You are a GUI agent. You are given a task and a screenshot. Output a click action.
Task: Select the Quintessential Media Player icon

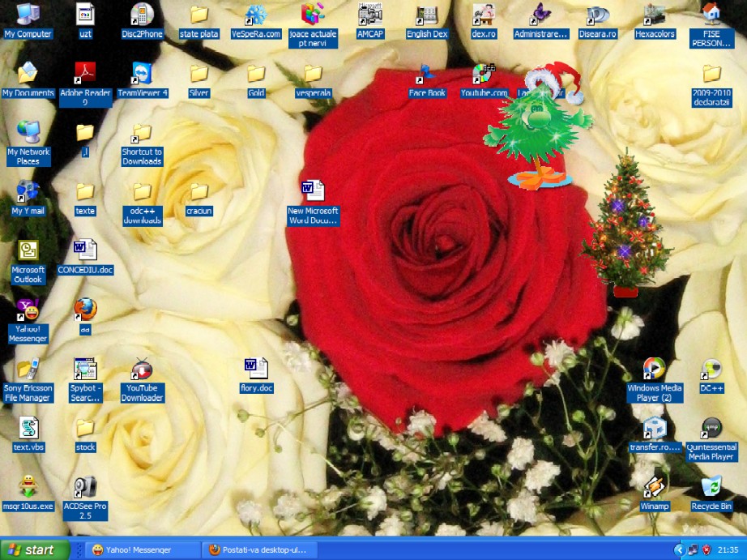tap(711, 428)
